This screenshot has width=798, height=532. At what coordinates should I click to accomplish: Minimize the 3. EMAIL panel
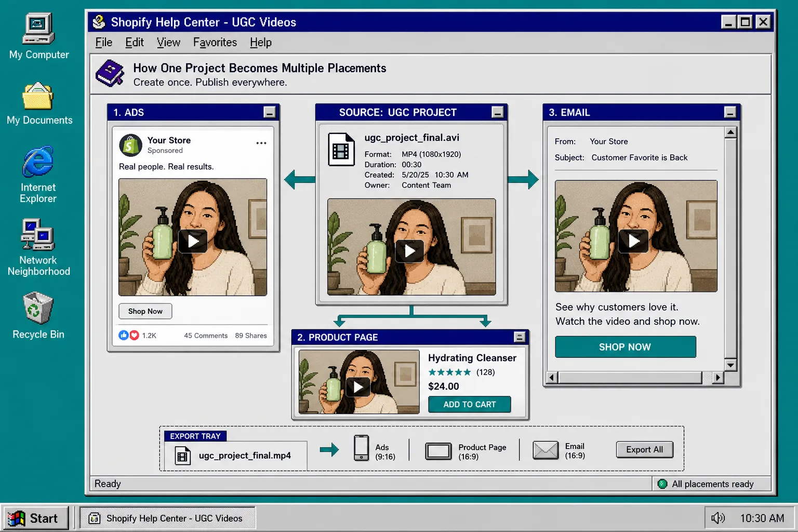[730, 112]
